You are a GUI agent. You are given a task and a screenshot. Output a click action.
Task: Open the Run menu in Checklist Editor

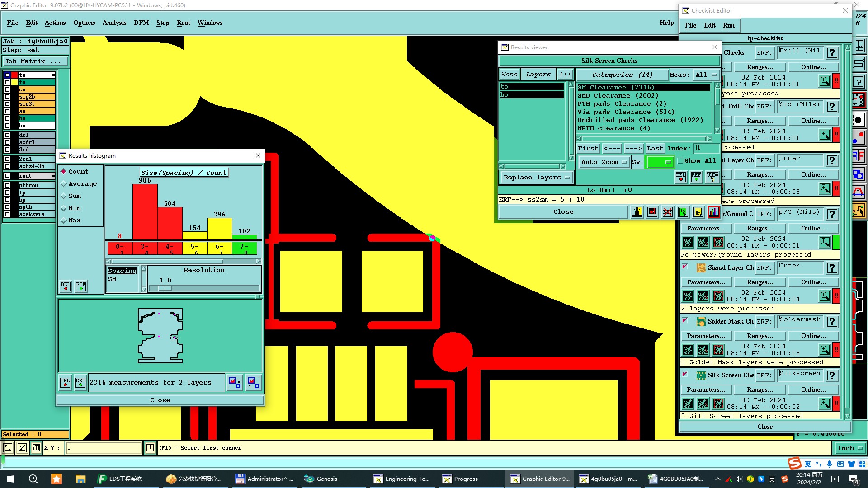coord(728,25)
